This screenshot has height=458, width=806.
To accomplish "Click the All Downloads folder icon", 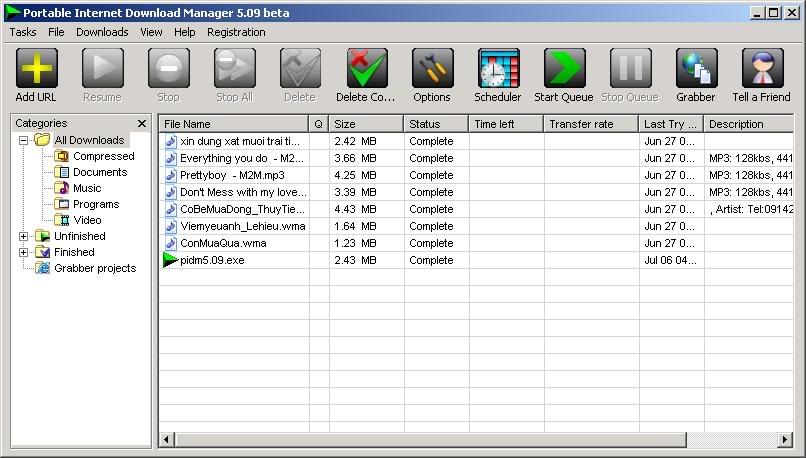I will click(x=42, y=139).
